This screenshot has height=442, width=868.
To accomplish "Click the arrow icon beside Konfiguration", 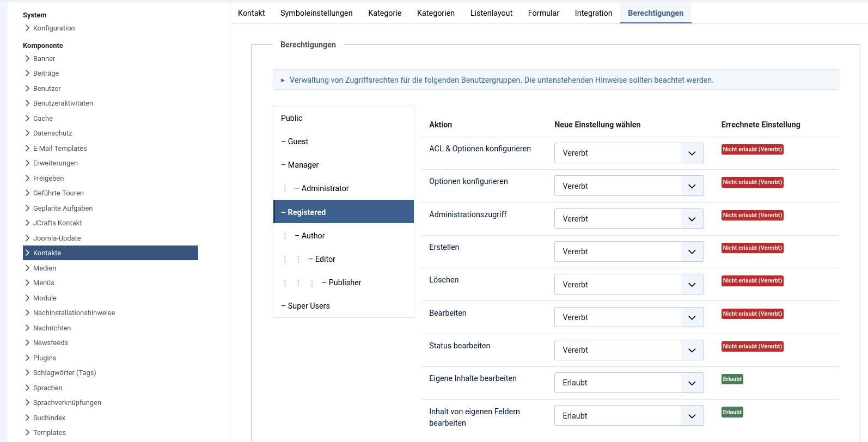I will coord(27,28).
